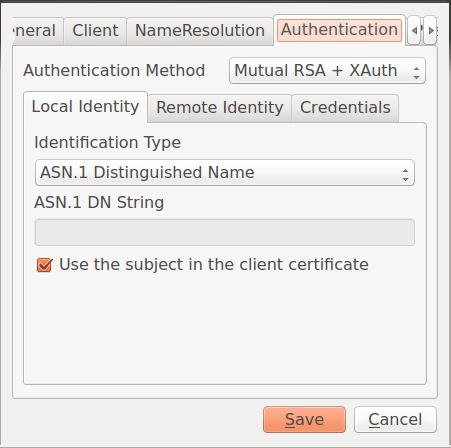
Task: Open the ASN.1 Distinguished Name dropdown
Action: point(225,173)
